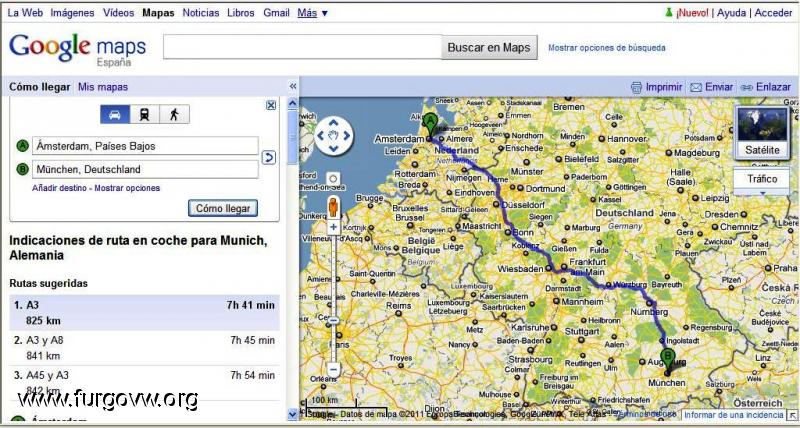Expand options below Tráfico button
Image resolution: width=800 pixels, height=428 pixels.
pyautogui.click(x=762, y=193)
